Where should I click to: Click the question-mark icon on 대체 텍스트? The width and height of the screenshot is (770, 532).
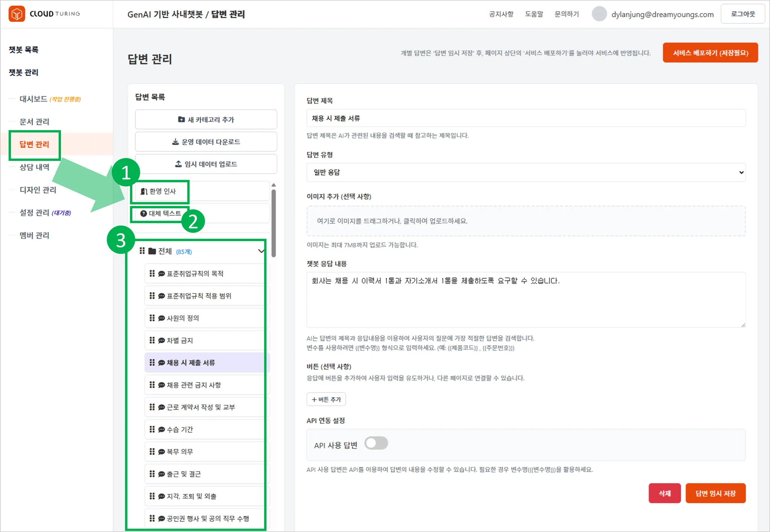click(144, 213)
